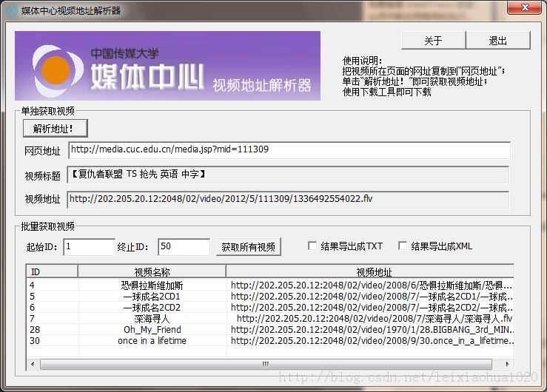
Task: Select the row 恐惧拉斯维加斯
Action: click(270, 285)
